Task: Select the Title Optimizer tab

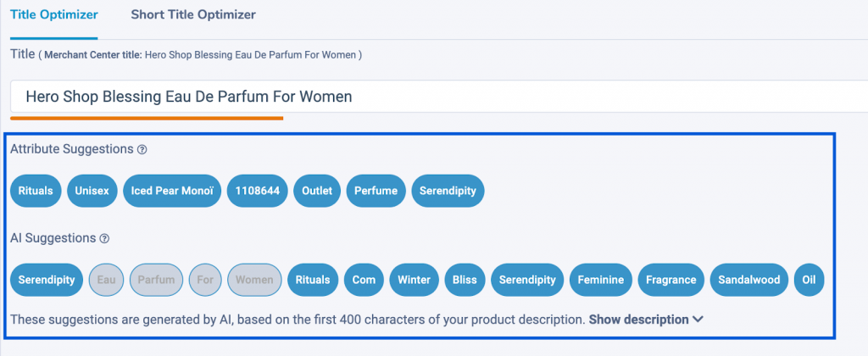Action: (54, 15)
